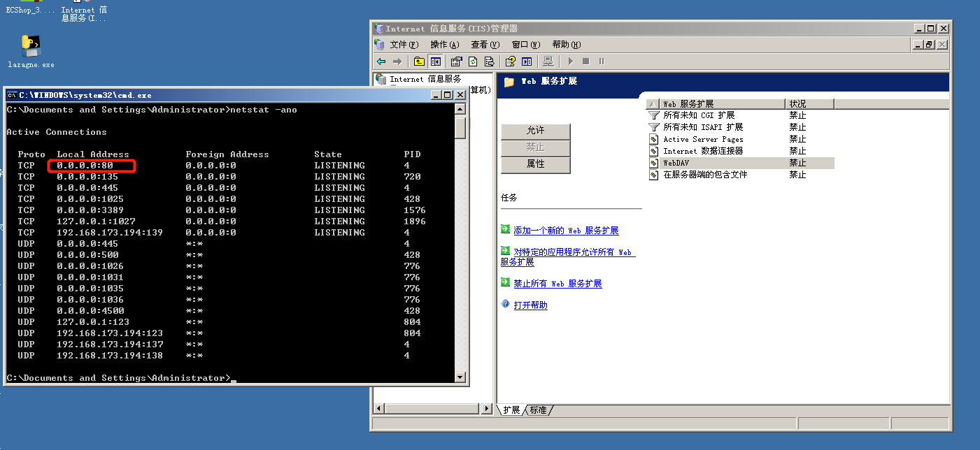
Task: Click the 0.0.0.0:3389 local address in cmd
Action: [90, 210]
